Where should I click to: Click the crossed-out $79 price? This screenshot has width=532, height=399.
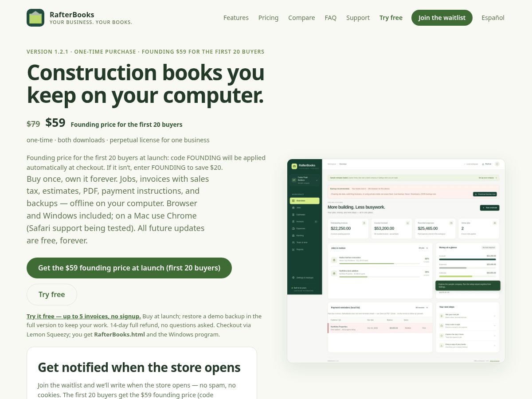click(33, 124)
